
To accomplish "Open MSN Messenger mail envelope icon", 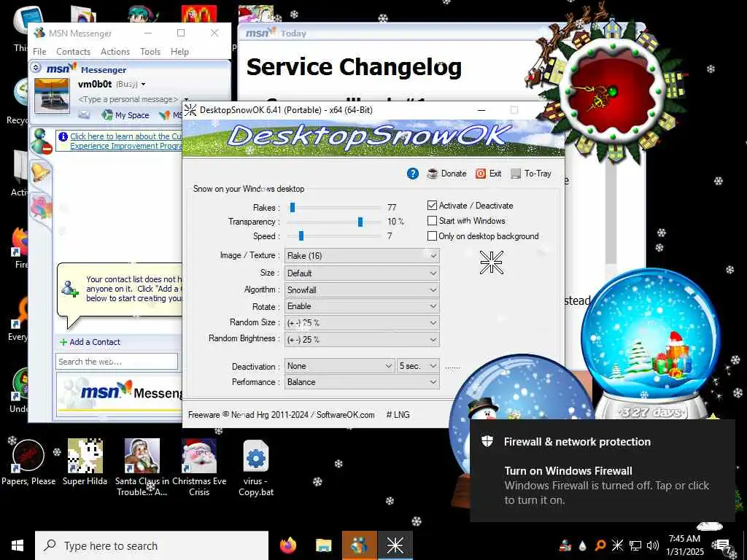I will pos(84,114).
